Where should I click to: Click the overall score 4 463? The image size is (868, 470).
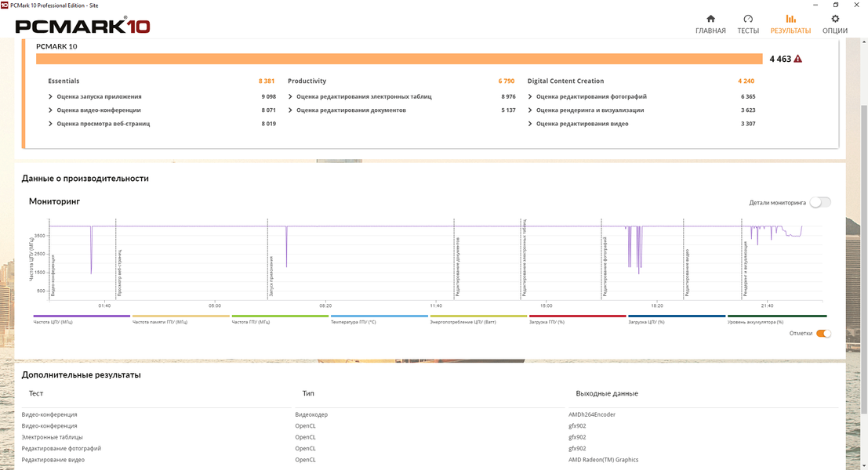click(x=780, y=60)
